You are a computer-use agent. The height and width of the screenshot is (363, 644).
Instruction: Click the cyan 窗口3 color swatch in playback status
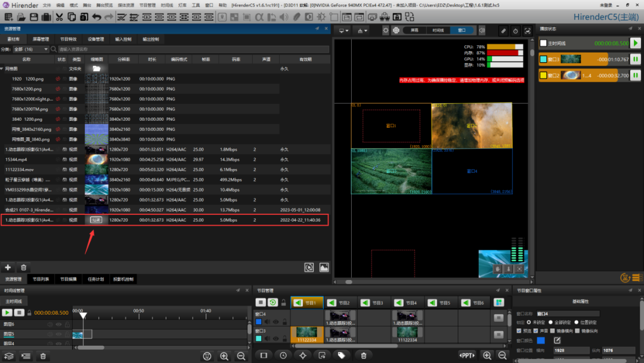[x=543, y=59]
